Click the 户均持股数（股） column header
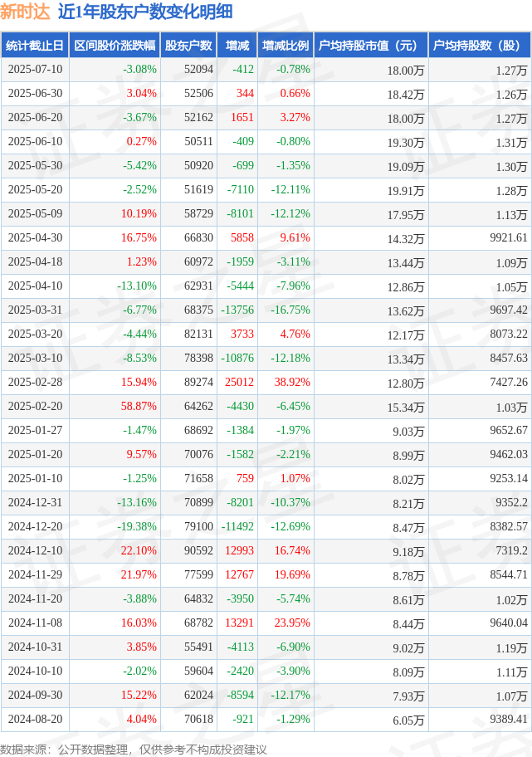Screen dimensions: 532x757 pos(480,46)
